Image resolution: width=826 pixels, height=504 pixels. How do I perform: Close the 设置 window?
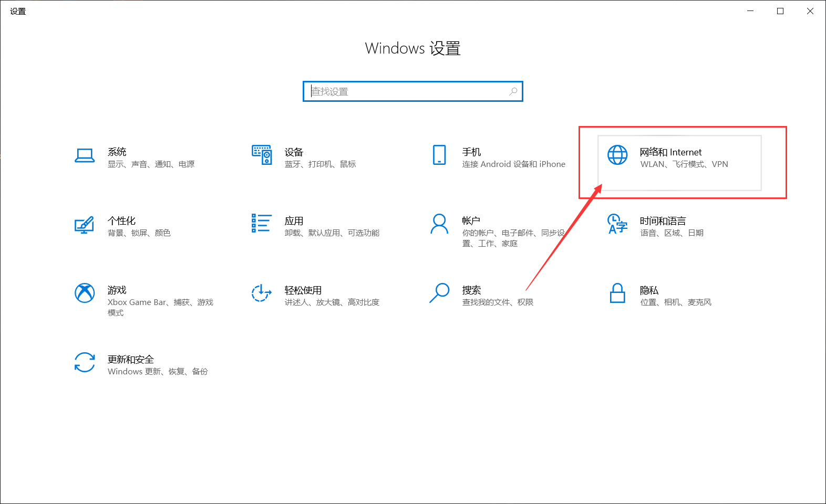(x=810, y=11)
